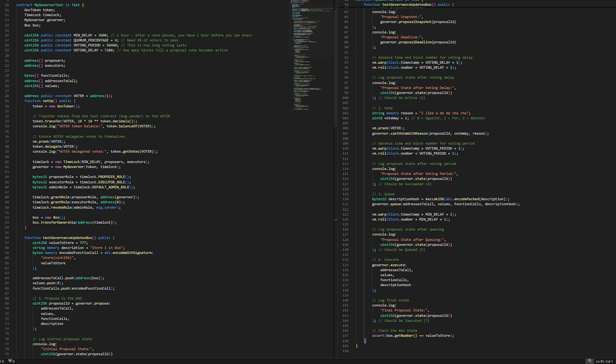This screenshot has width=616, height=364.
Task: Place cursor on MIN_DELAY constant declaration
Action: (82, 35)
